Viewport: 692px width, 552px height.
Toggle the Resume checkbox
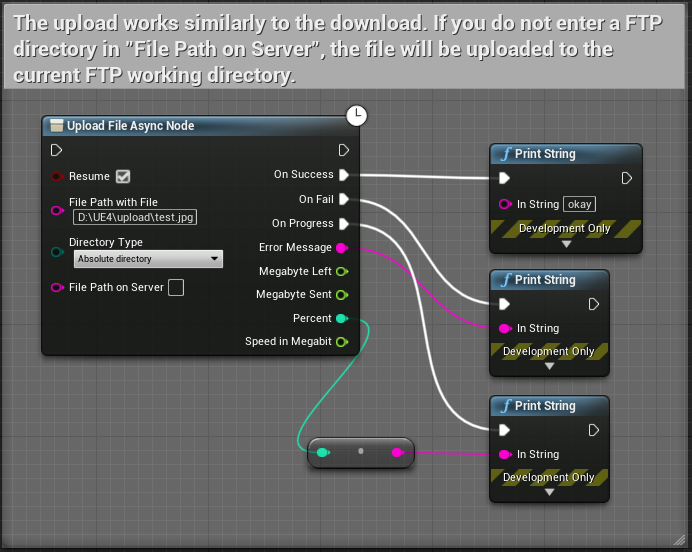123,177
